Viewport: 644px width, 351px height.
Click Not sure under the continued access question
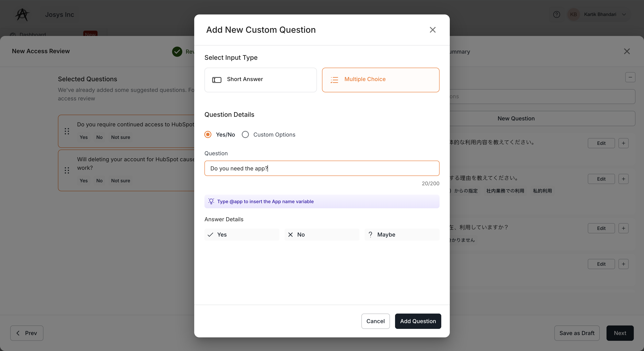[121, 137]
